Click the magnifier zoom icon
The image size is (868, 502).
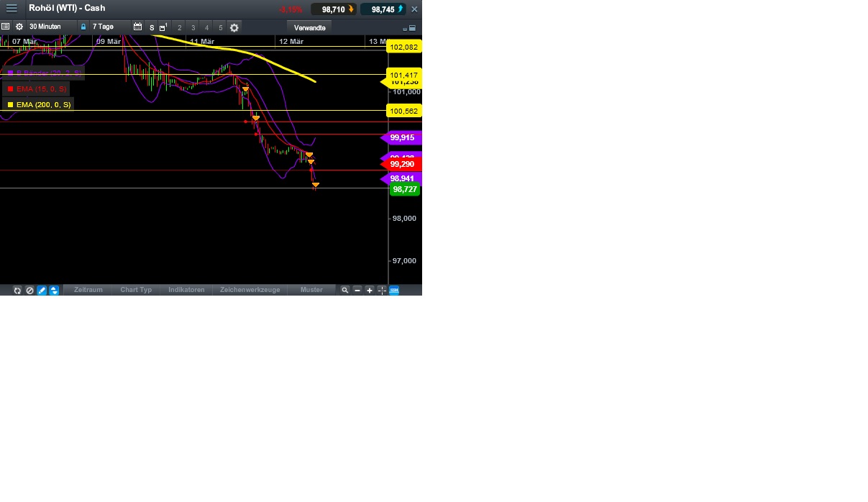tap(344, 291)
